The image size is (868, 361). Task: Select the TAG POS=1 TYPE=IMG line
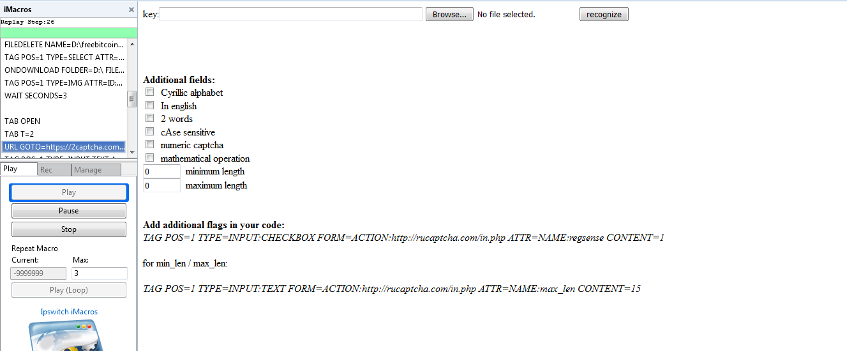click(x=64, y=83)
